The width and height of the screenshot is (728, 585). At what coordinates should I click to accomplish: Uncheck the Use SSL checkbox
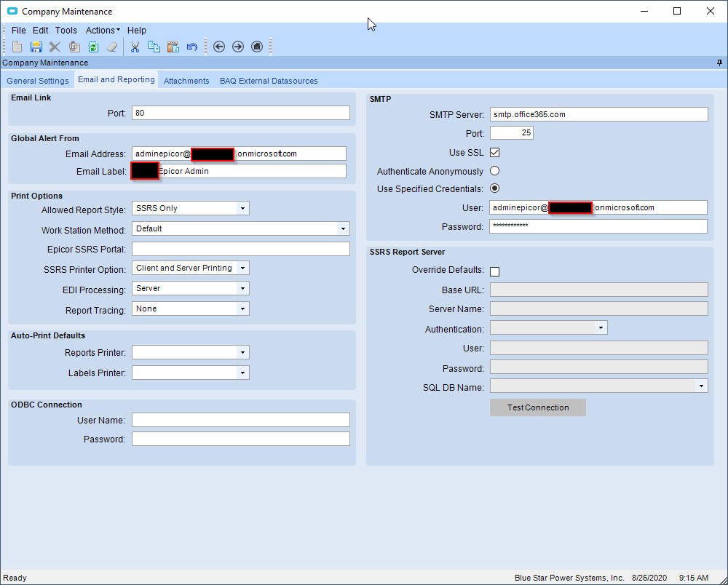(x=494, y=152)
